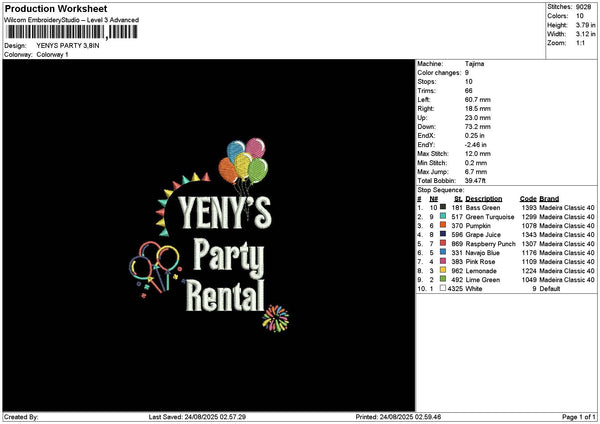Image resolution: width=600 pixels, height=424 pixels.
Task: Click the Raspberry Punch description text
Action: [490, 243]
